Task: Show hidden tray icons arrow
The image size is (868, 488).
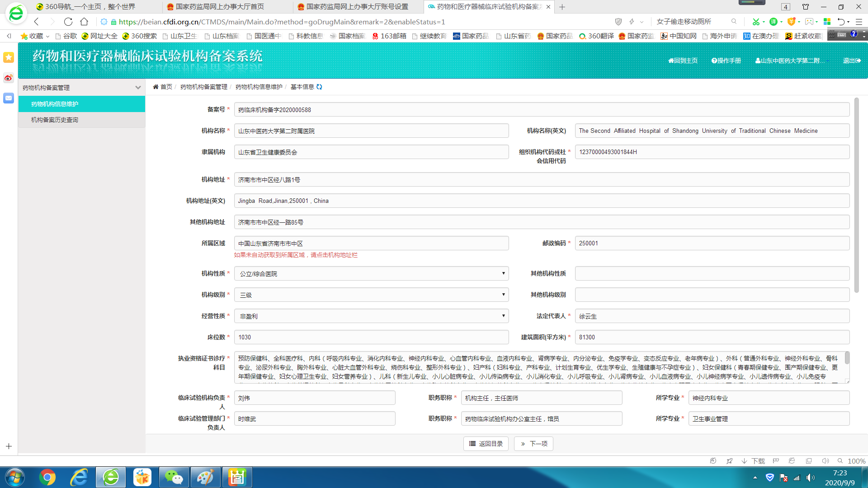Action: 755,478
